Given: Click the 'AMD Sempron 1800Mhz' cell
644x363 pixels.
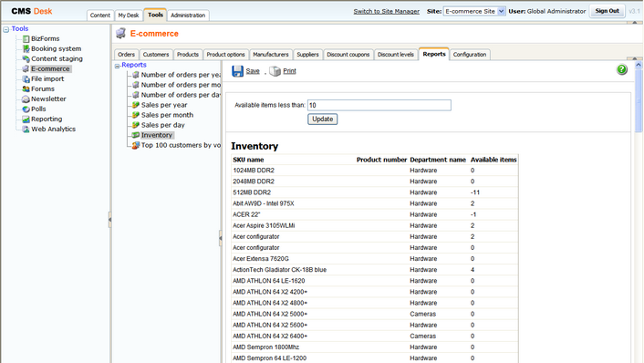Looking at the screenshot, I should pyautogui.click(x=265, y=347).
